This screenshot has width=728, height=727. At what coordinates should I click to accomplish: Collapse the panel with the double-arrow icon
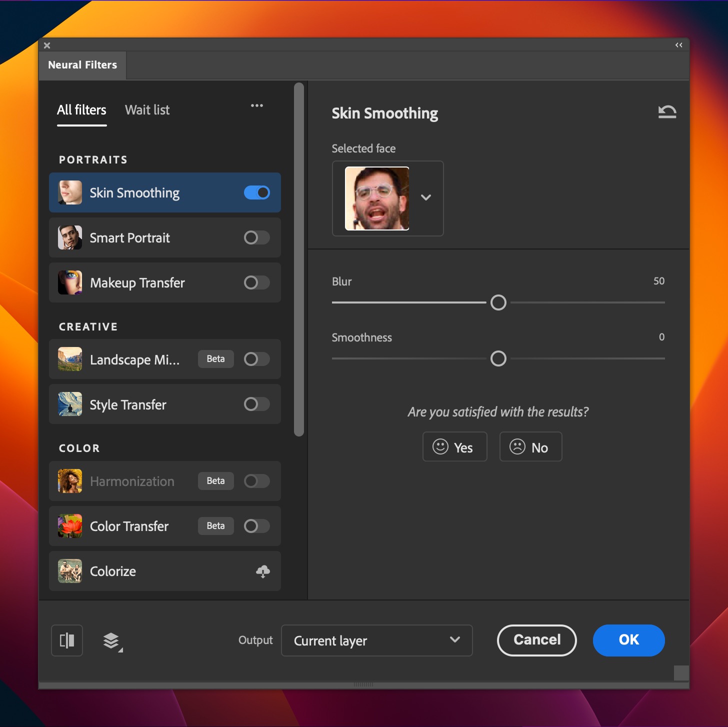[x=678, y=45]
